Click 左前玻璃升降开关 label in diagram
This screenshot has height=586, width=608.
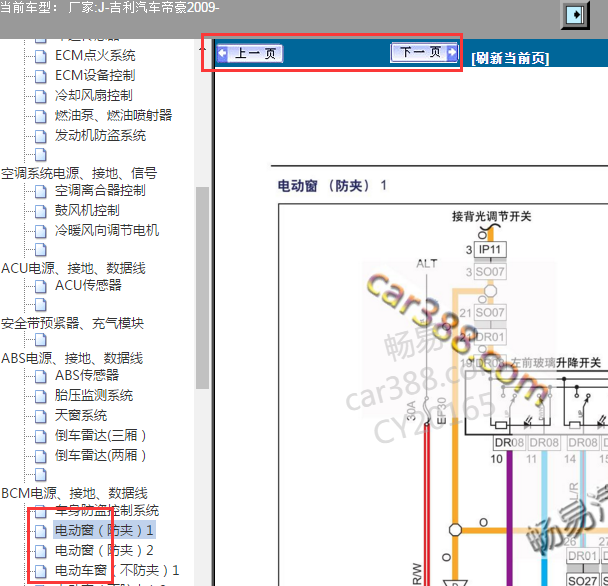point(555,363)
